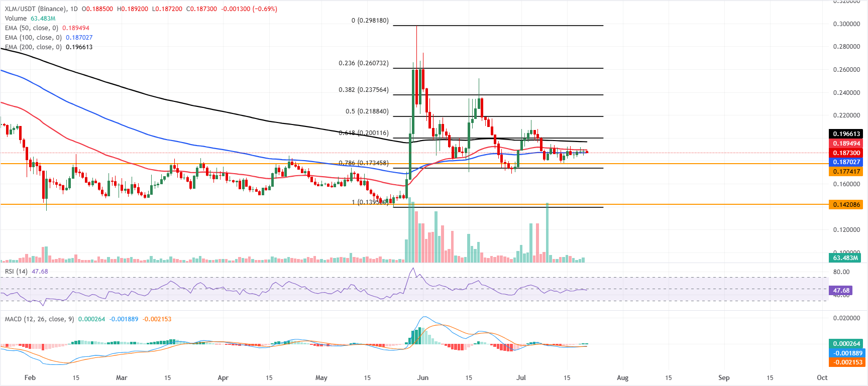
Task: Click the black 0.196613 EMA 200 price tag
Action: pyautogui.click(x=846, y=134)
